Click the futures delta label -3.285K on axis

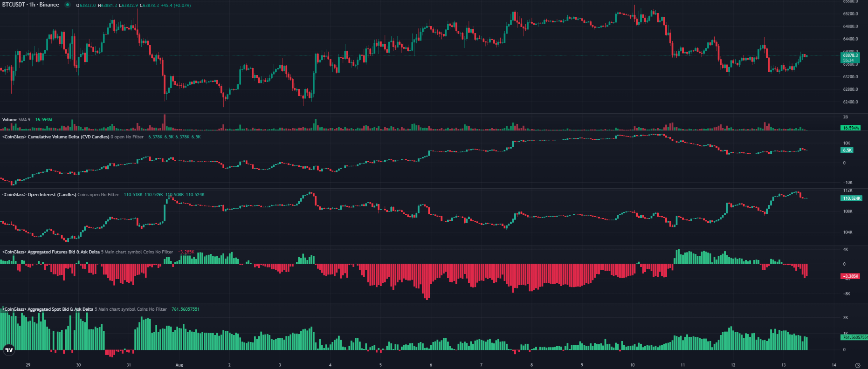pos(851,276)
